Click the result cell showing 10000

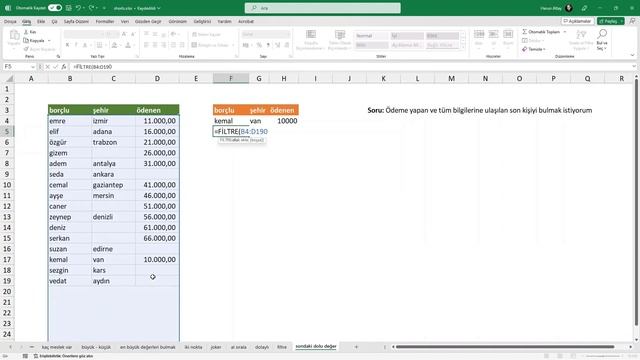tap(284, 121)
